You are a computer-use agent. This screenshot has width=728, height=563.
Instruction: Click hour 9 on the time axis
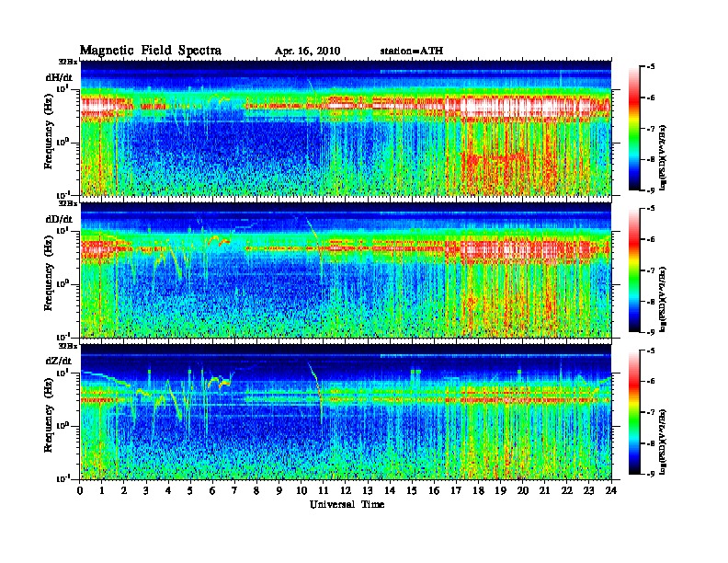click(x=279, y=491)
